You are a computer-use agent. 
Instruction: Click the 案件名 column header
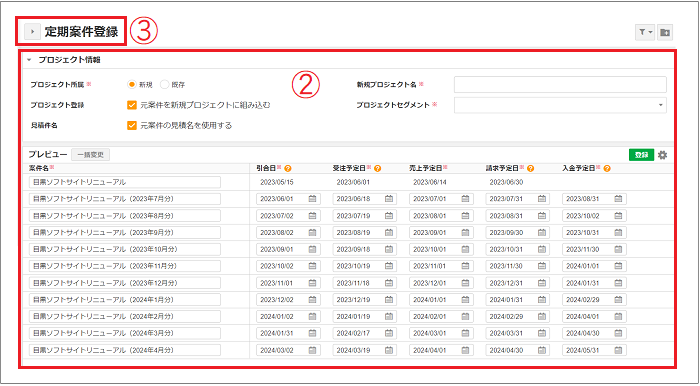[x=39, y=168]
